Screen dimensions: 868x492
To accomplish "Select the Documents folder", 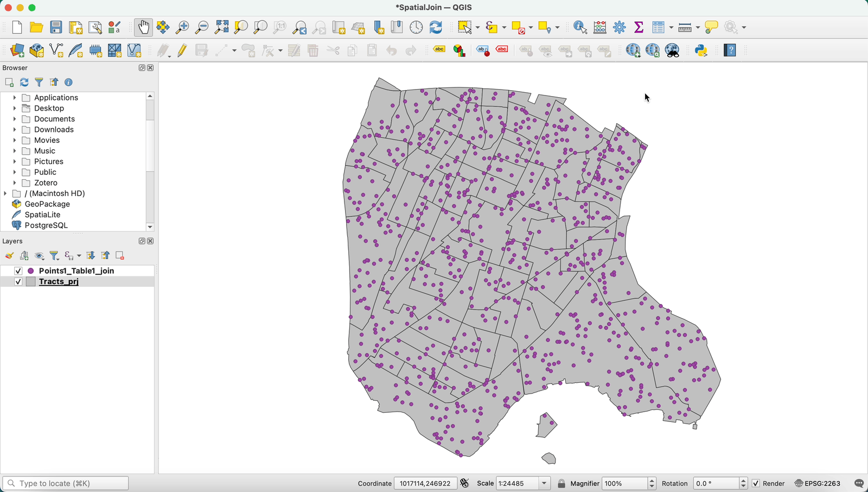I will point(54,119).
